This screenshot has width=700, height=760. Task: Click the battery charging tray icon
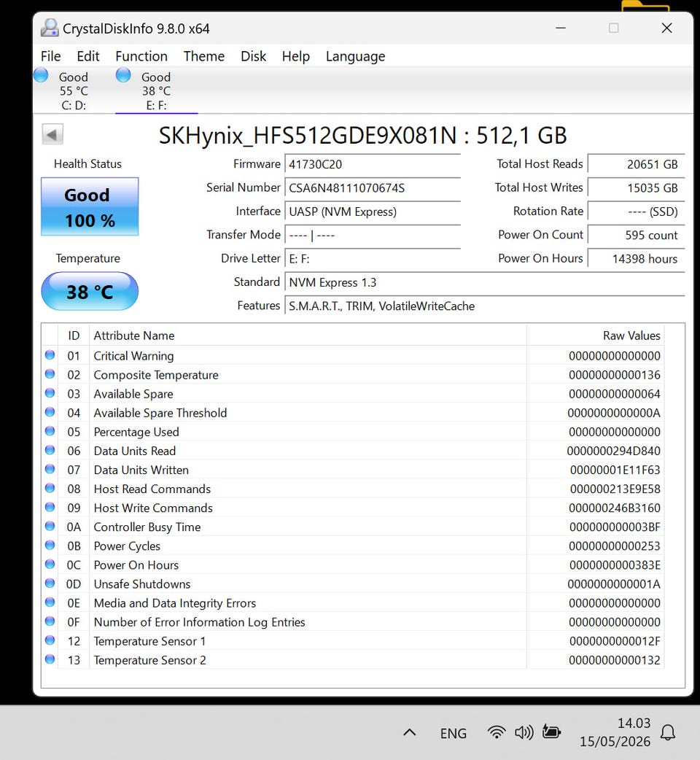551,732
